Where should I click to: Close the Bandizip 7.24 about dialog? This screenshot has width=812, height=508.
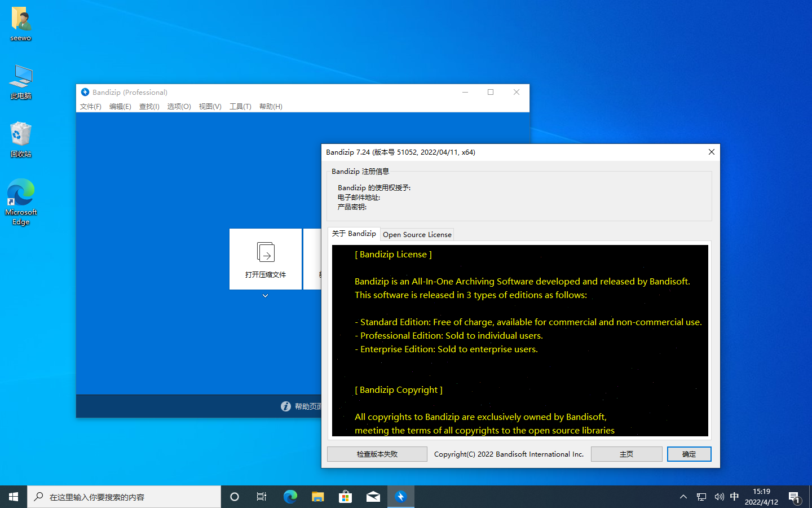tap(712, 152)
